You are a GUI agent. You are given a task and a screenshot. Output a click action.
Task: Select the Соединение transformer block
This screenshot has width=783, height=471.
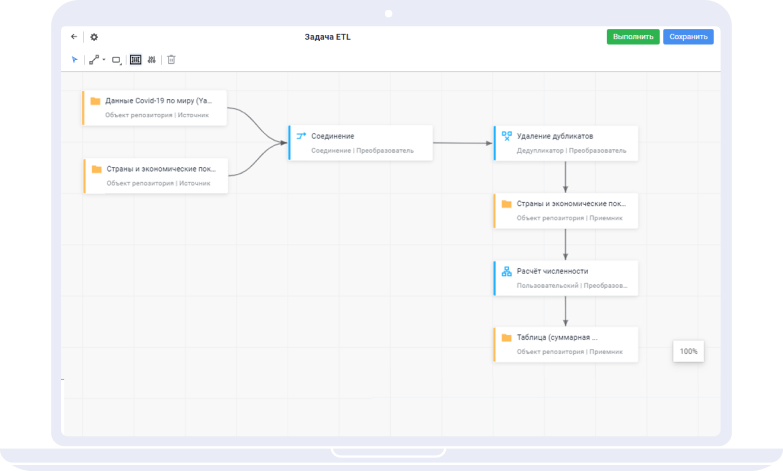pos(361,143)
